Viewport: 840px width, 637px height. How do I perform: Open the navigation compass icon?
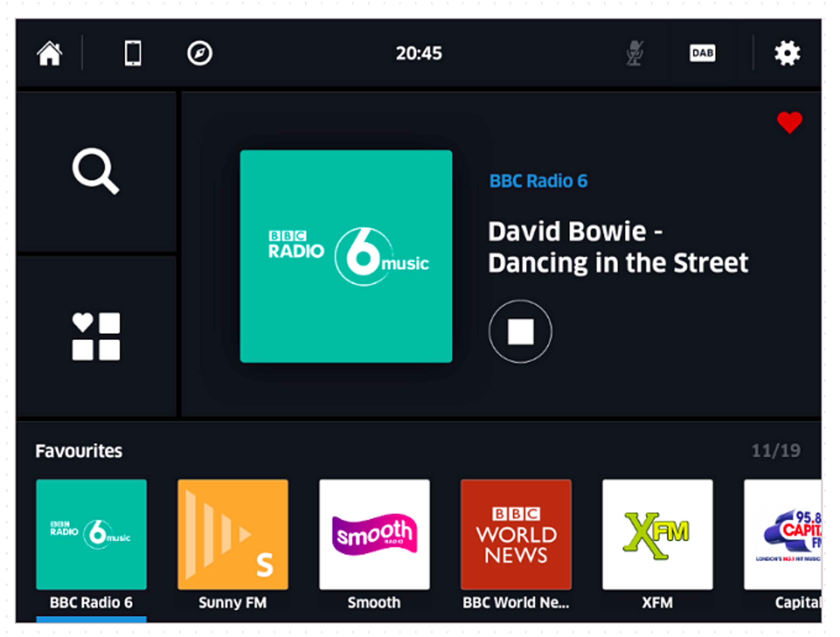[199, 53]
